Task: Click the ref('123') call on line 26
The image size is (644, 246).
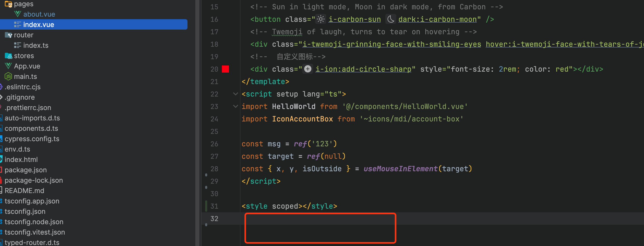Action: (x=315, y=144)
